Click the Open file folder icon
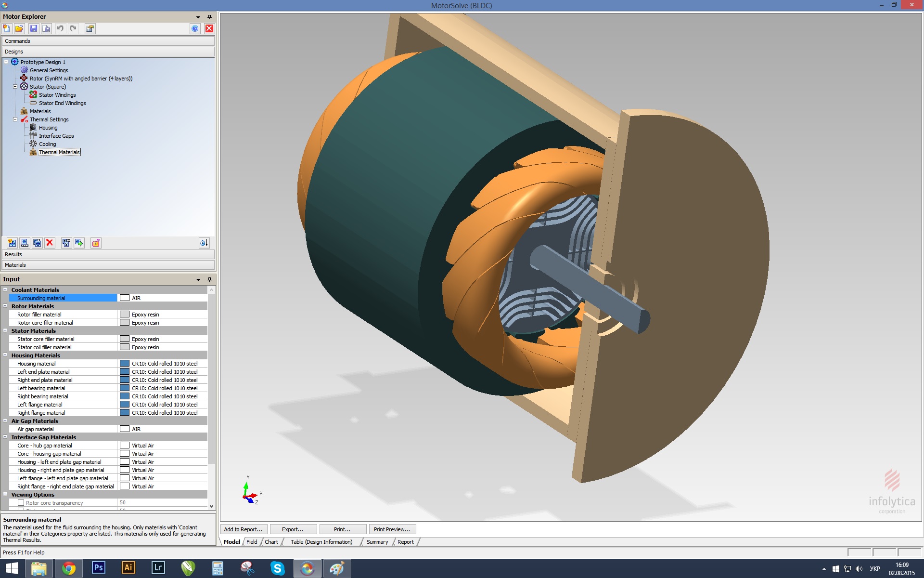Viewport: 924px width, 578px height. pyautogui.click(x=19, y=28)
